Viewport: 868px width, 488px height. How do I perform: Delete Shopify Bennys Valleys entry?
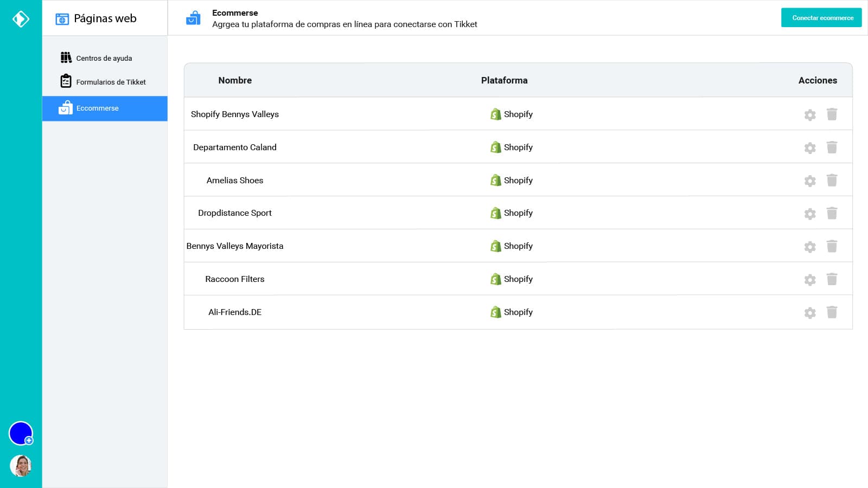(x=832, y=114)
